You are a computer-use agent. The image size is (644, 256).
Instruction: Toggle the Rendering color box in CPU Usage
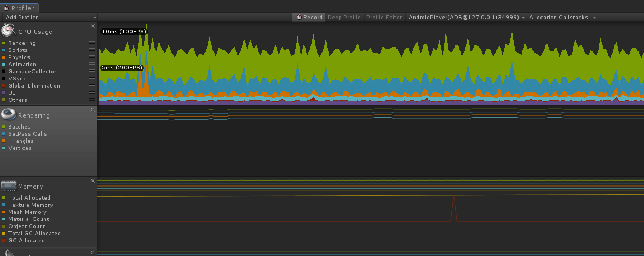click(x=3, y=43)
